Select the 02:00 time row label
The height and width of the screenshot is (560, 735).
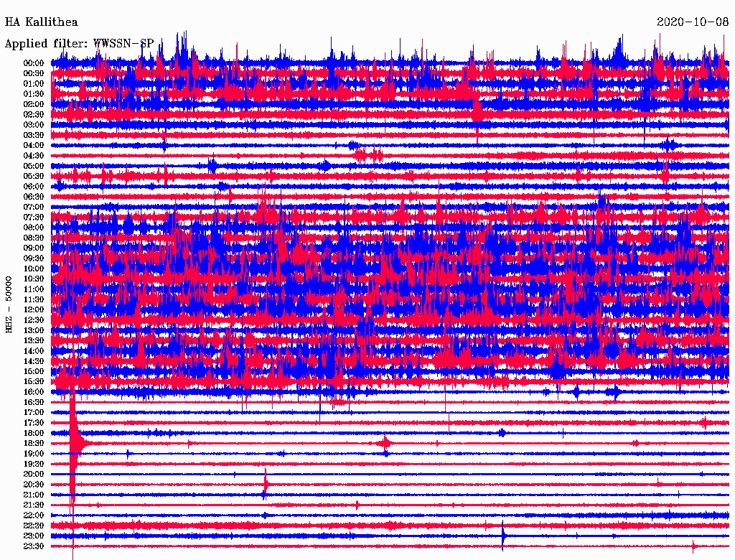[x=34, y=104]
